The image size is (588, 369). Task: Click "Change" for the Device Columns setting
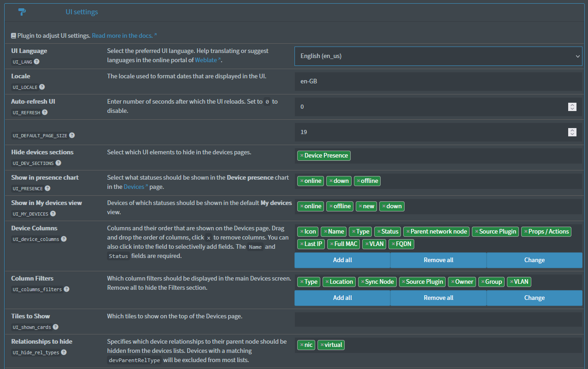[x=534, y=260]
